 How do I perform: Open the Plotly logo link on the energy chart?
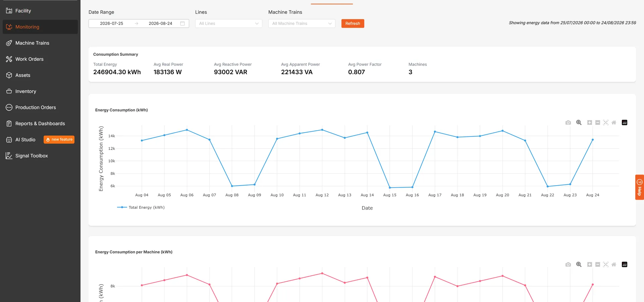click(x=624, y=122)
